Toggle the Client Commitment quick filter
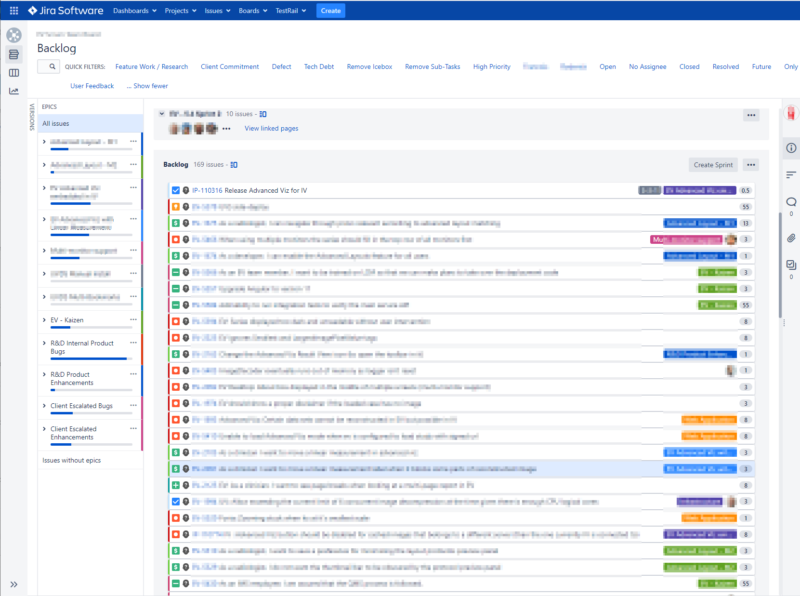The height and width of the screenshot is (596, 800). pos(230,66)
